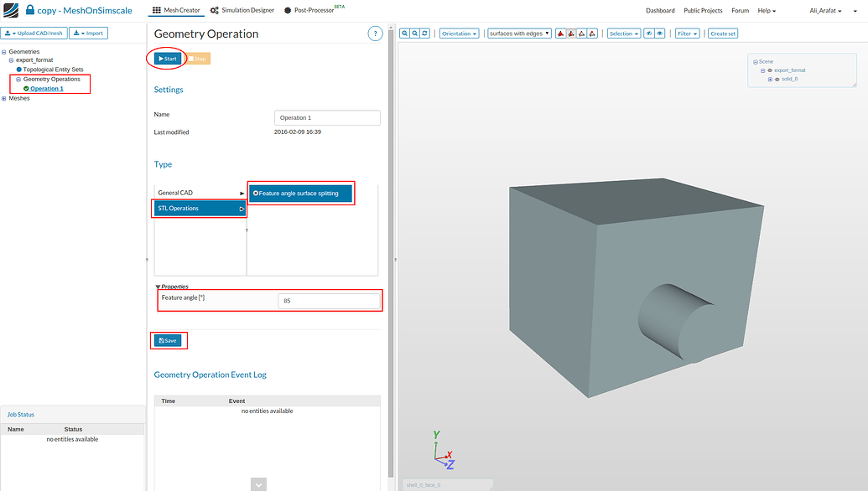Click the zoom-in magnifier icon in the viewport toolbar

(x=404, y=34)
